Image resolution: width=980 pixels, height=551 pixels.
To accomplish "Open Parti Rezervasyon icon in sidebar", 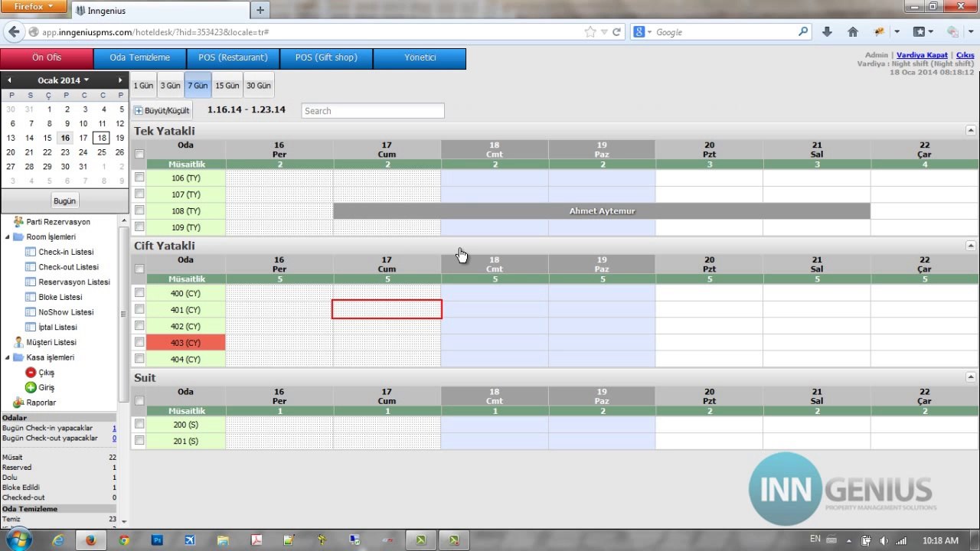I will coord(18,222).
